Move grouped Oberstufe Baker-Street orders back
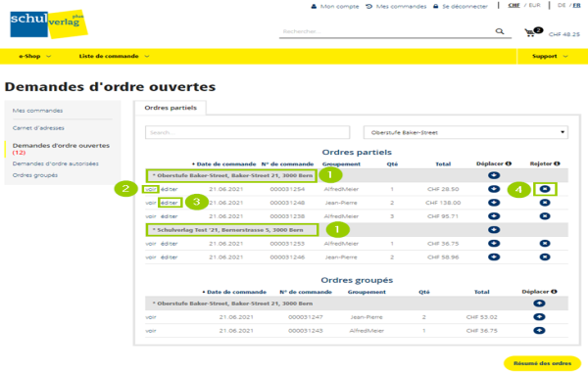588x374 pixels. (539, 304)
